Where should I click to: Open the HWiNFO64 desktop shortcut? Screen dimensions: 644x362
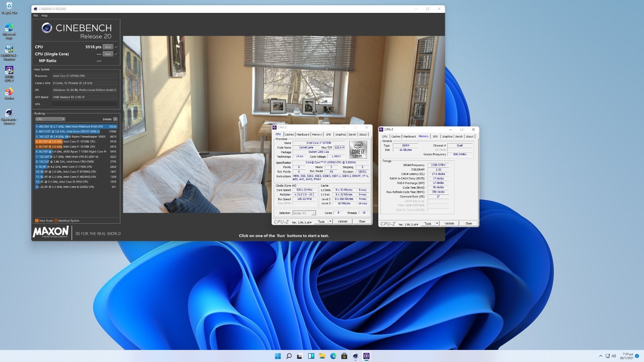(9, 52)
